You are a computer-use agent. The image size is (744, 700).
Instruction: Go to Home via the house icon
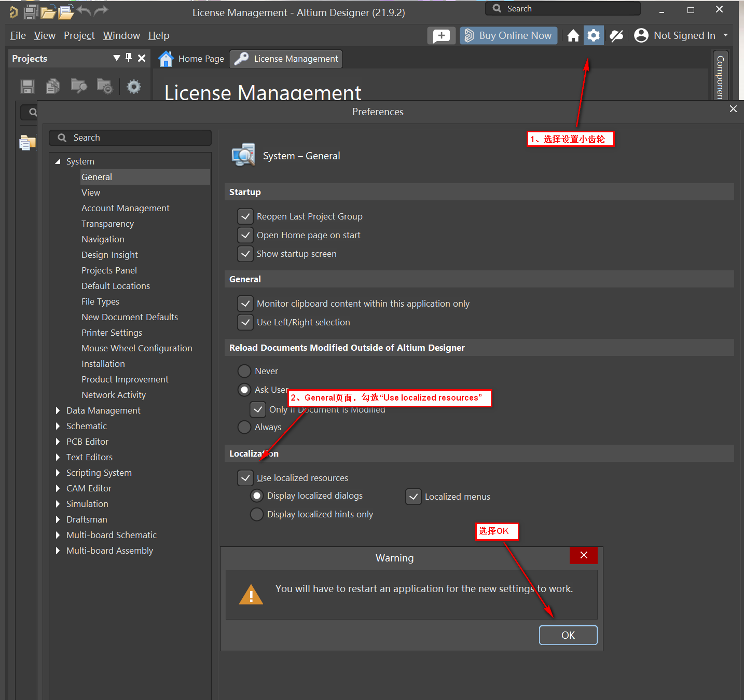point(573,36)
